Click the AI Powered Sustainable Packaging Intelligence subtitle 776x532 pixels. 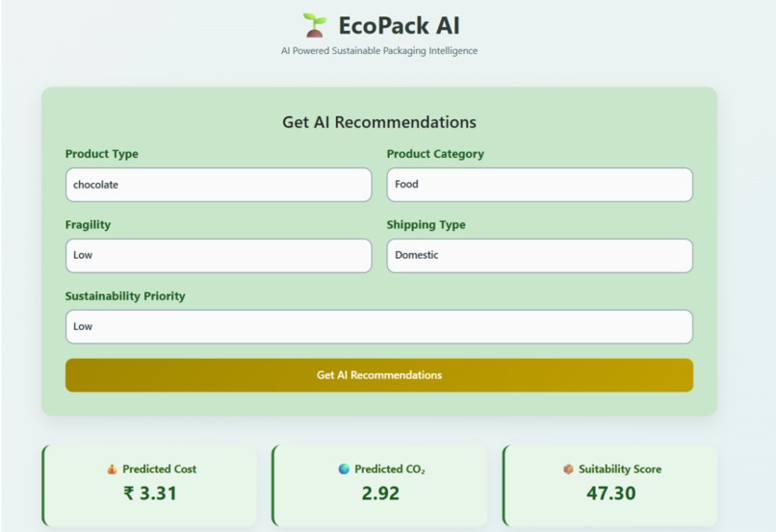pyautogui.click(x=379, y=50)
